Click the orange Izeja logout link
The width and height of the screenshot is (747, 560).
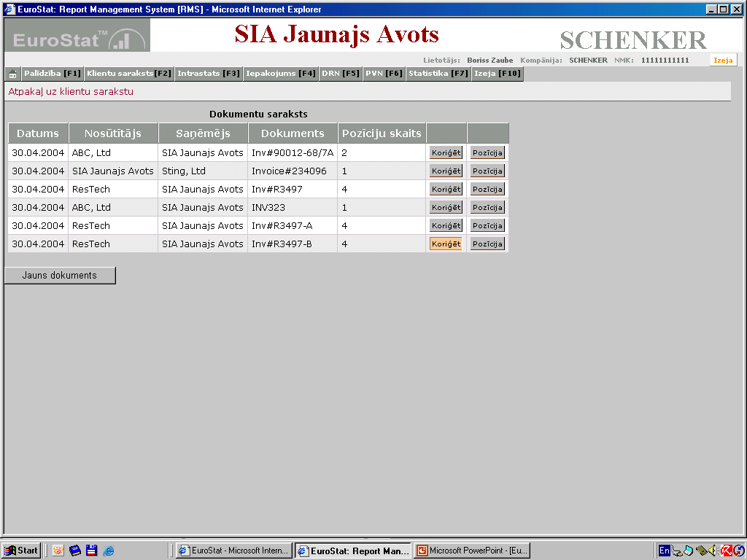click(x=723, y=60)
